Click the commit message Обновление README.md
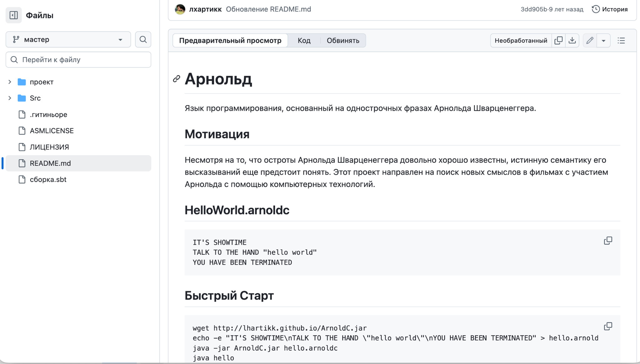Image resolution: width=640 pixels, height=364 pixels. click(x=268, y=9)
